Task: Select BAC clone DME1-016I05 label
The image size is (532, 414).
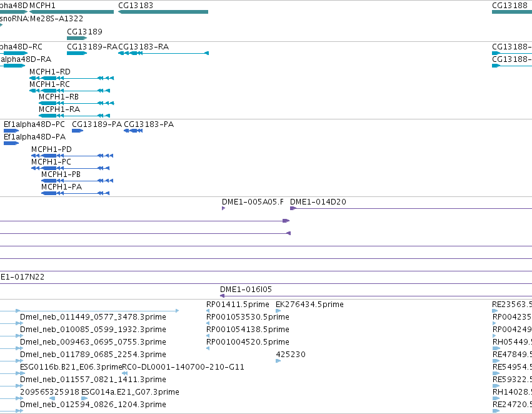Action: coord(246,290)
